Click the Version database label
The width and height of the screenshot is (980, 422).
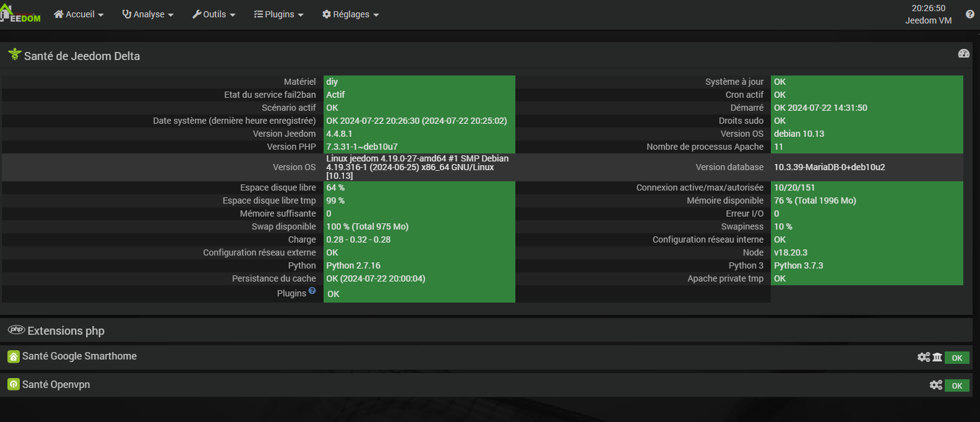coord(729,167)
